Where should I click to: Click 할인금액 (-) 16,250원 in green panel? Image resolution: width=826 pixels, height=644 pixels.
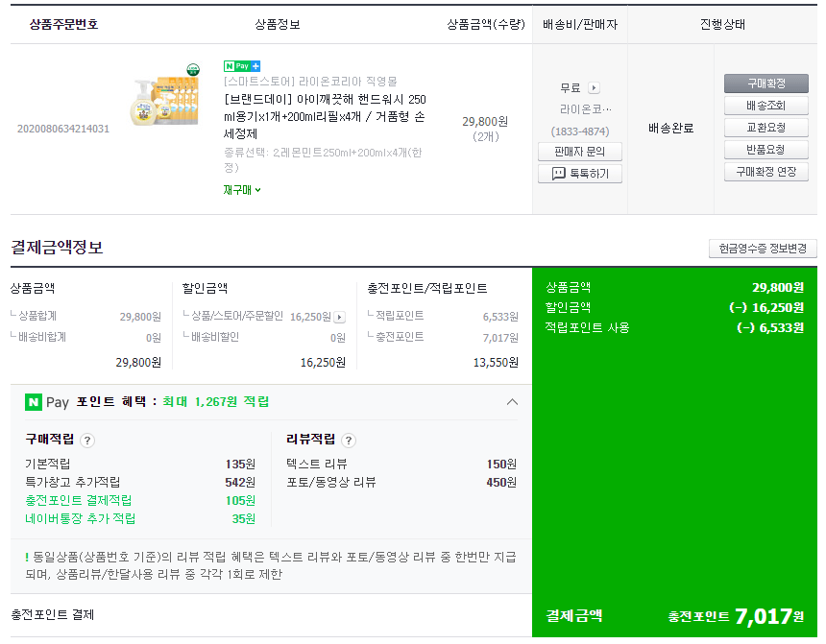pyautogui.click(x=675, y=307)
